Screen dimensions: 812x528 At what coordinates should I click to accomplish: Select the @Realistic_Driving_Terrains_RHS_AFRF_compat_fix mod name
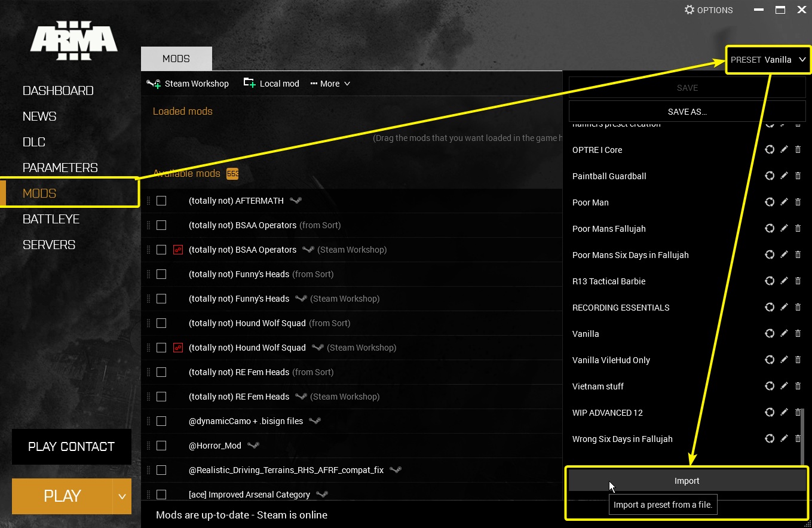pyautogui.click(x=286, y=470)
